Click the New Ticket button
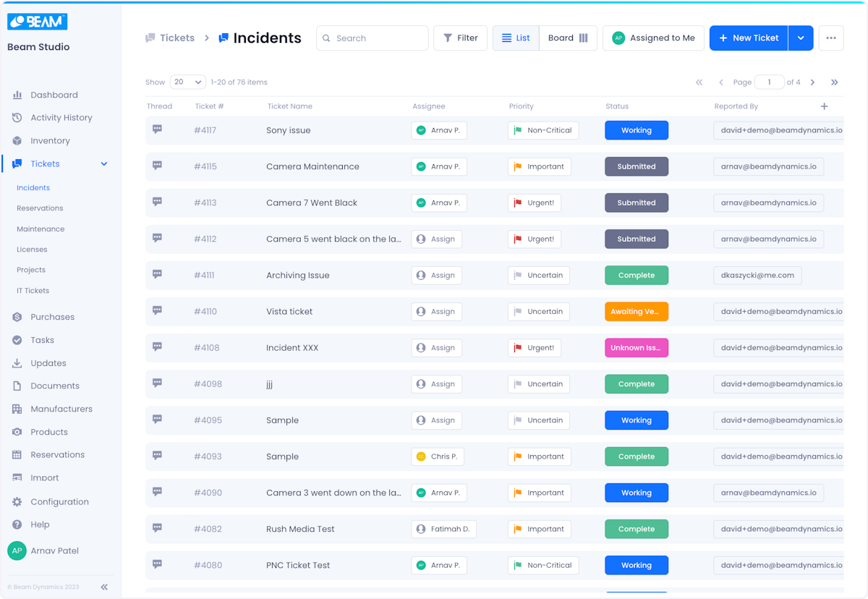868x599 pixels. pyautogui.click(x=749, y=38)
